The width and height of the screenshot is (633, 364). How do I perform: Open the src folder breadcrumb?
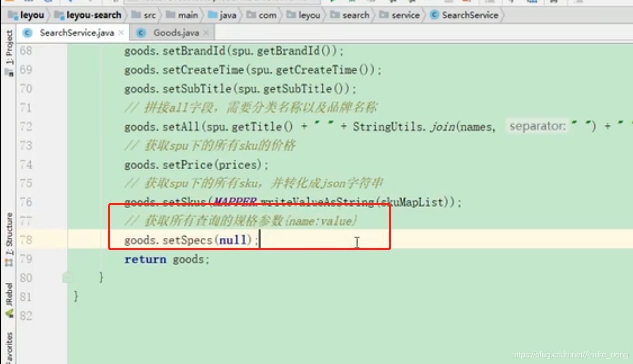[143, 15]
